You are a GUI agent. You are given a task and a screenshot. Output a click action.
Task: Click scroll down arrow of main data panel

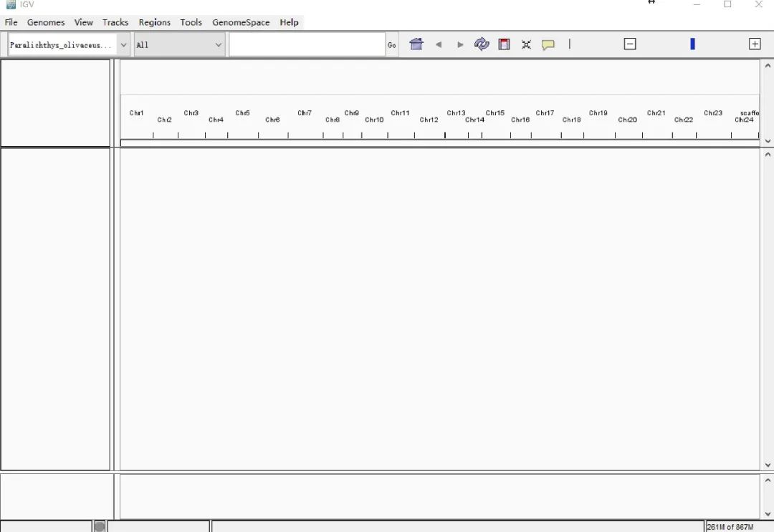[x=768, y=465]
